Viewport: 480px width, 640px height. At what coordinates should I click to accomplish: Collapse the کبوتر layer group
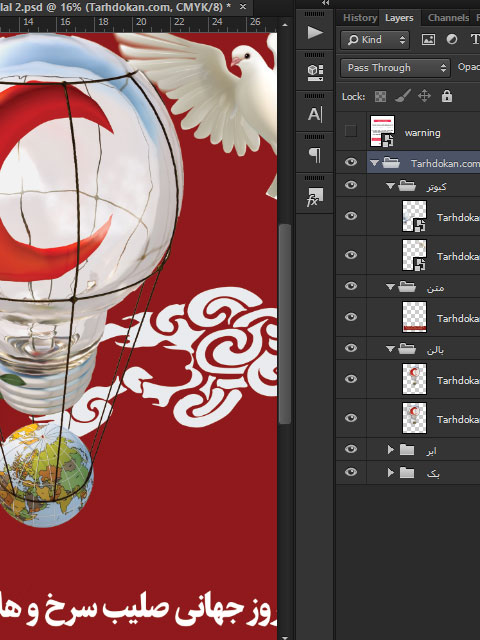(x=390, y=186)
